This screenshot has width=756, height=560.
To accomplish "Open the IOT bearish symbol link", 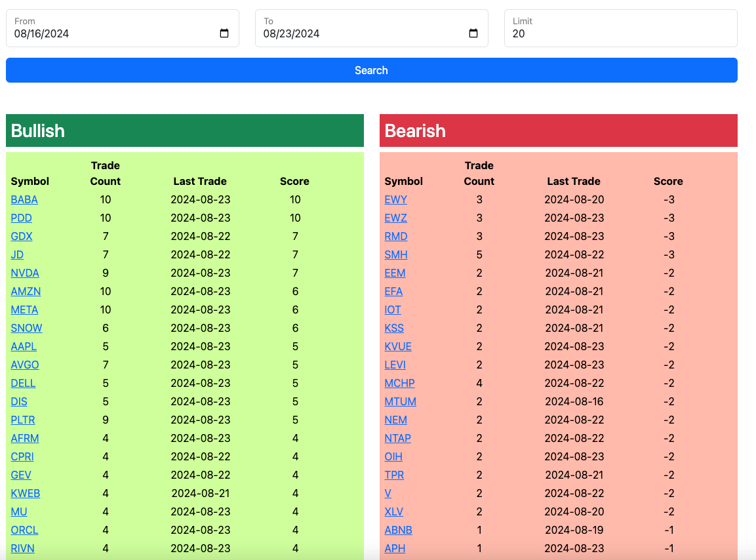I will pyautogui.click(x=393, y=310).
